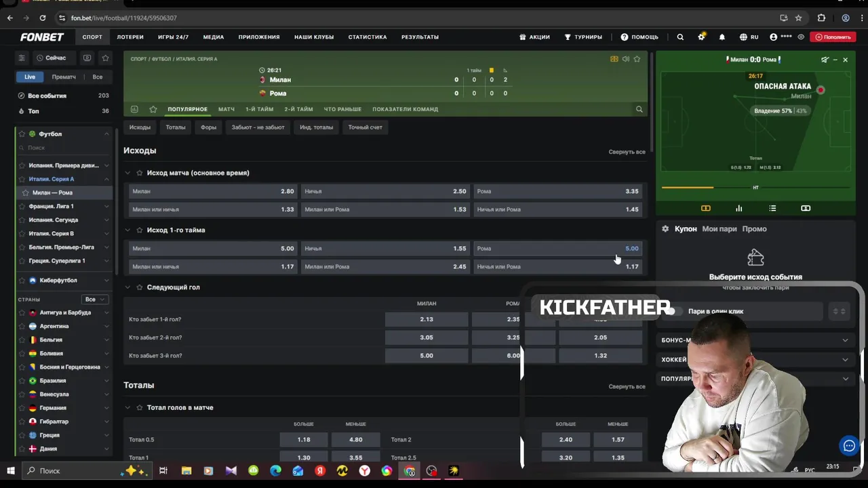Click the video broadcasts filter icon in sidebar
Viewport: 868px width, 488px height.
point(87,58)
